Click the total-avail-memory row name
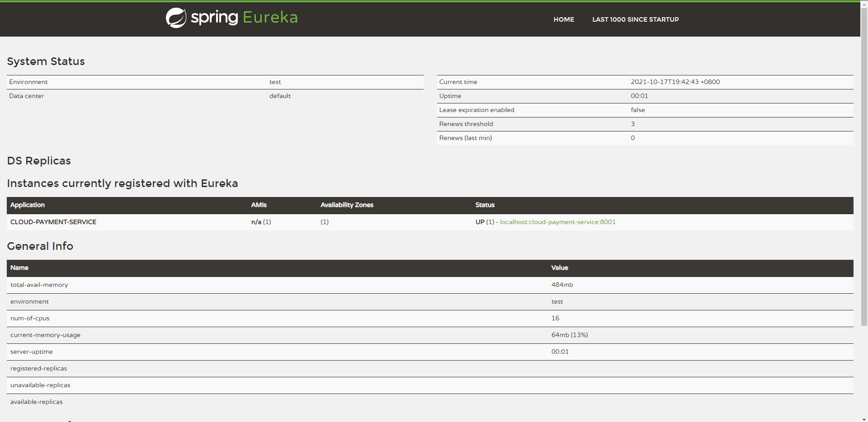This screenshot has width=868, height=422. (x=39, y=285)
